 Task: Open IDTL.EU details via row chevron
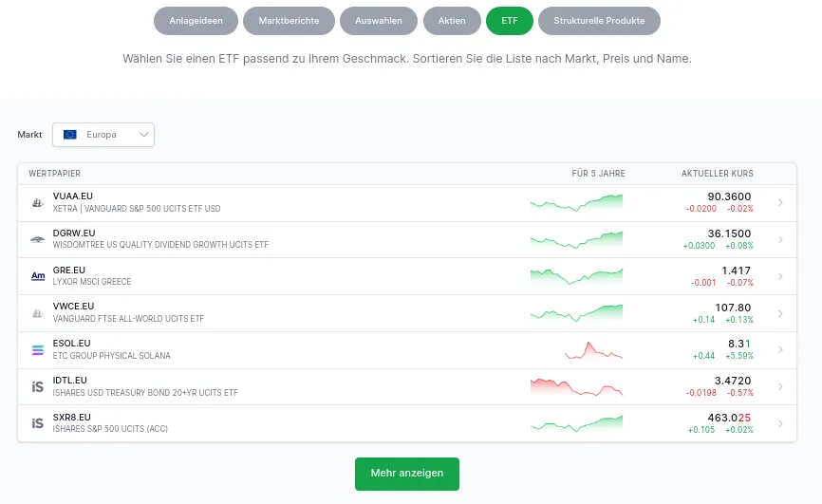(780, 386)
